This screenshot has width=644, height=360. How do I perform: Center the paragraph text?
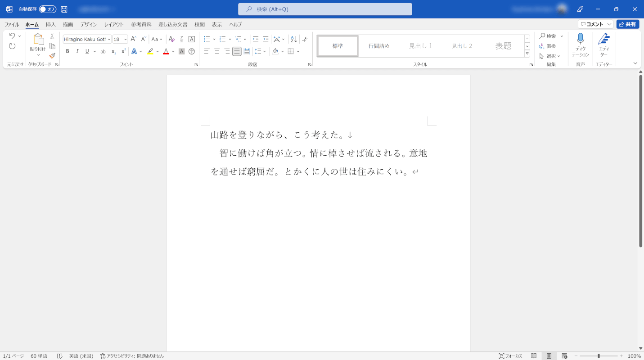(217, 51)
